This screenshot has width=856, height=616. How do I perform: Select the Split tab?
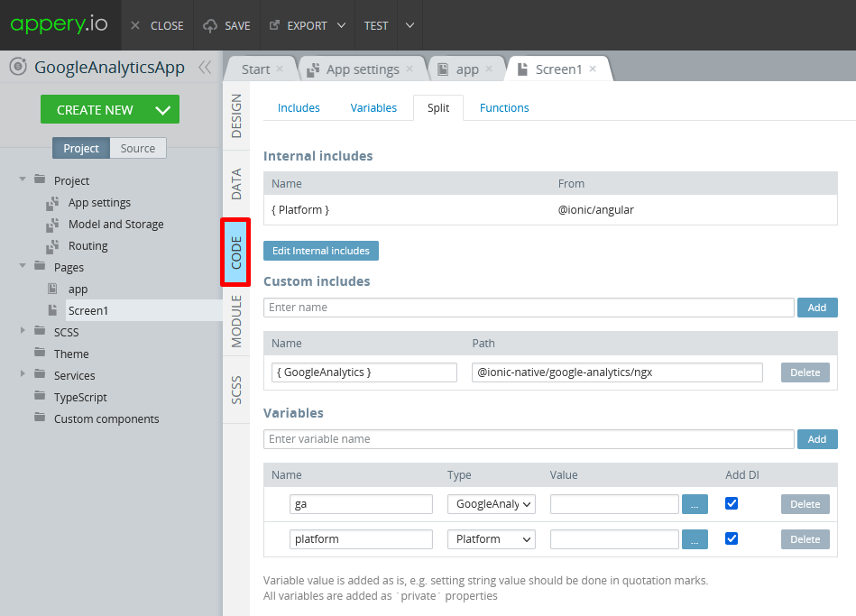[x=438, y=108]
